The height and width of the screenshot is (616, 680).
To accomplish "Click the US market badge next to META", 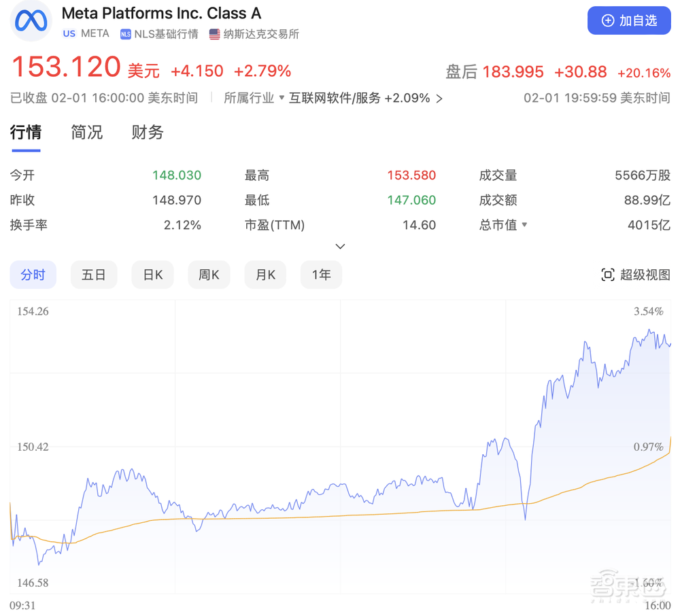I will 68,33.
